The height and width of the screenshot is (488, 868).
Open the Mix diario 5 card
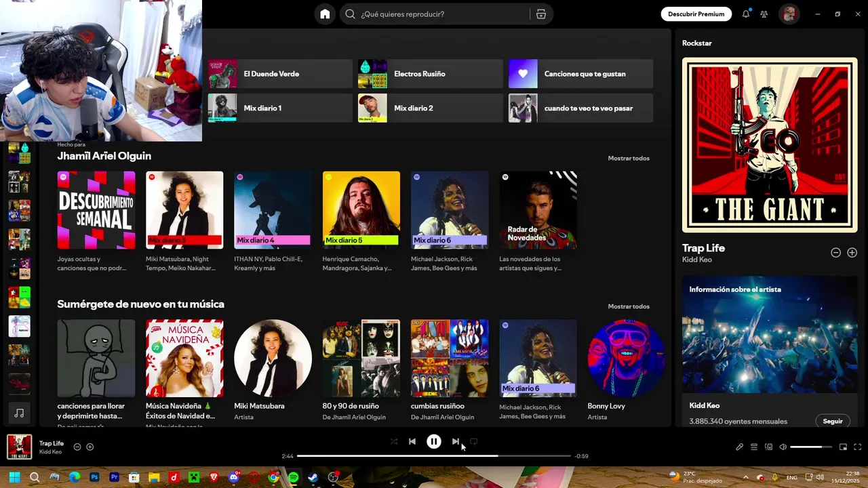pyautogui.click(x=361, y=221)
